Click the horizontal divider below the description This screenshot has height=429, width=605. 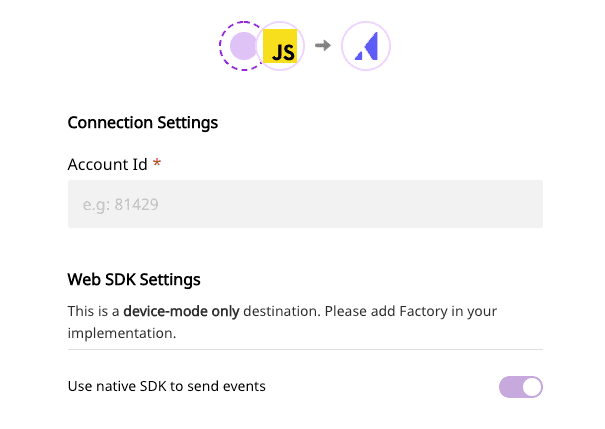(305, 350)
